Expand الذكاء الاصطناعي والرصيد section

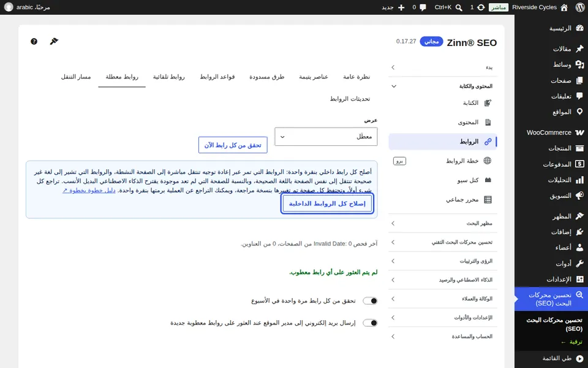pyautogui.click(x=443, y=280)
